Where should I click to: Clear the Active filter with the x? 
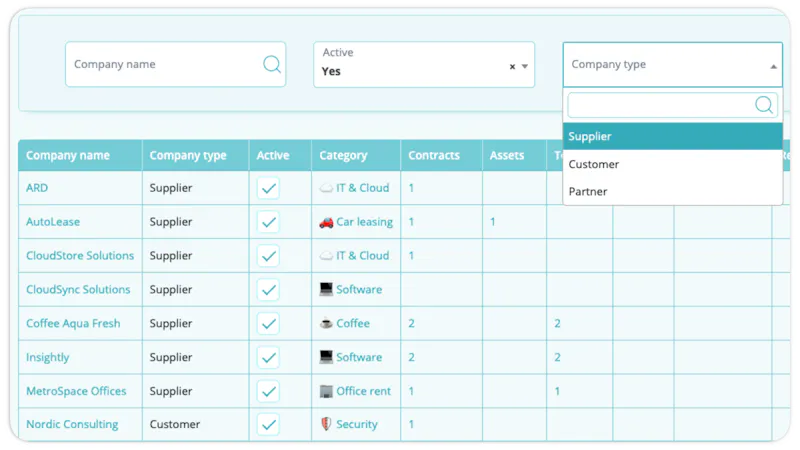tap(512, 67)
